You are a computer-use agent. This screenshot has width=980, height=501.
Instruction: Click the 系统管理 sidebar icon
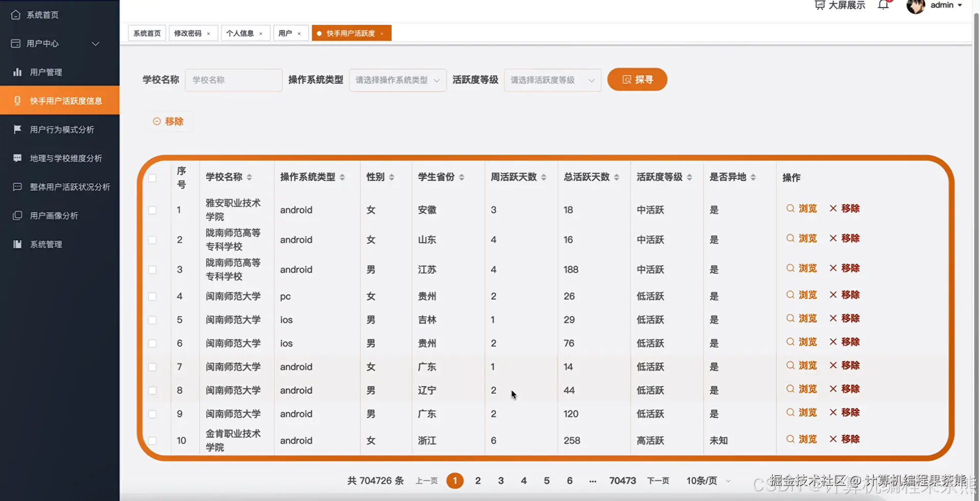17,244
